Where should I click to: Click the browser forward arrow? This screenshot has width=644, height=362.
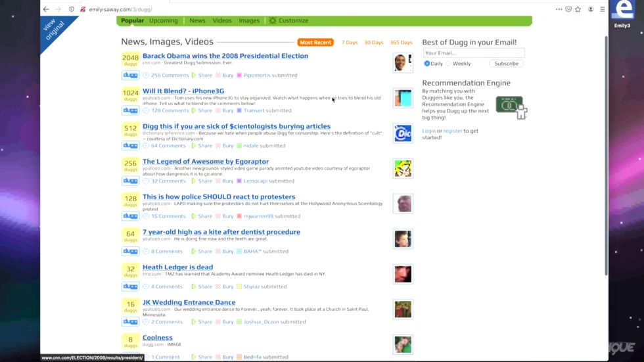click(x=58, y=9)
